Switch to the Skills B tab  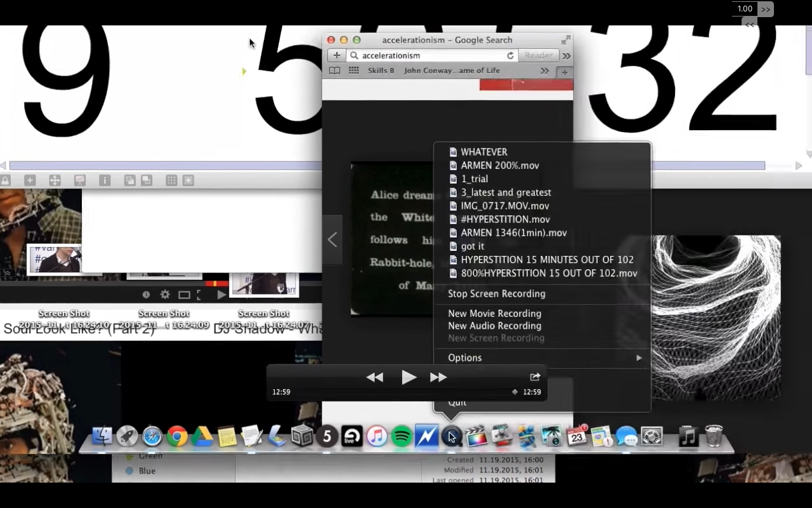[x=381, y=70]
